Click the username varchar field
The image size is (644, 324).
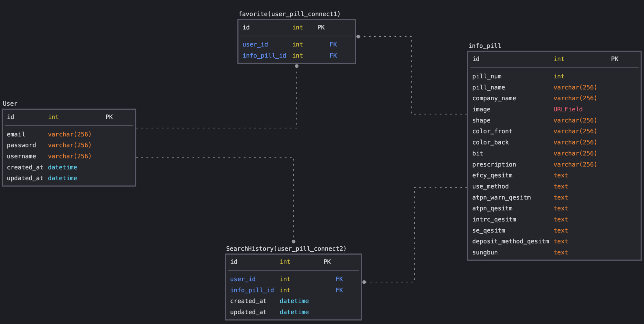(x=69, y=156)
